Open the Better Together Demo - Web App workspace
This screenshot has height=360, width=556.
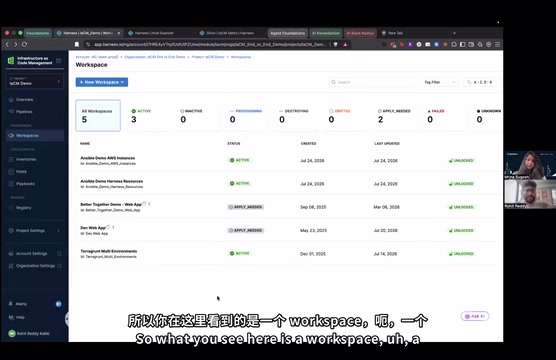tap(111, 205)
